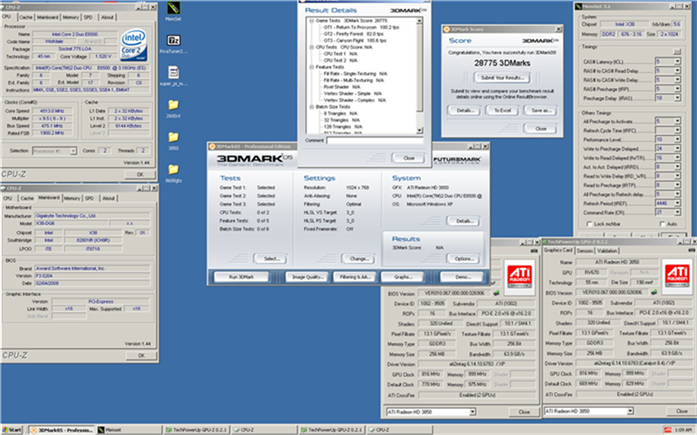Image resolution: width=697 pixels, height=435 pixels.
Task: Select the GT2 - Firefly Forest row
Action: click(353, 34)
